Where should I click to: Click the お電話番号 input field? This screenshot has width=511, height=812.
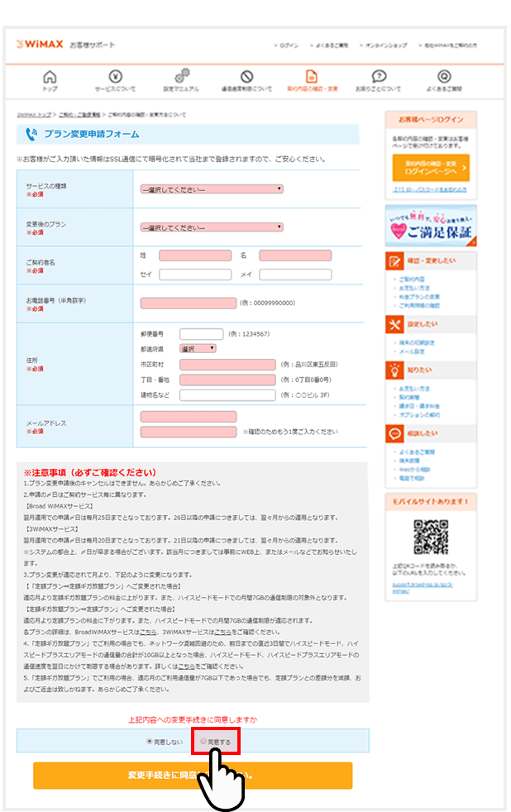[189, 303]
